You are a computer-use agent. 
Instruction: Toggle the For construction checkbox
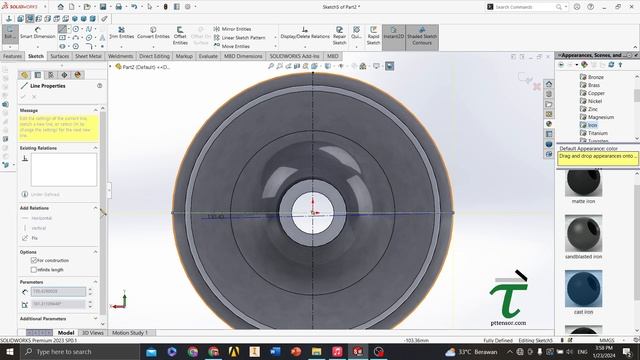[x=34, y=260]
